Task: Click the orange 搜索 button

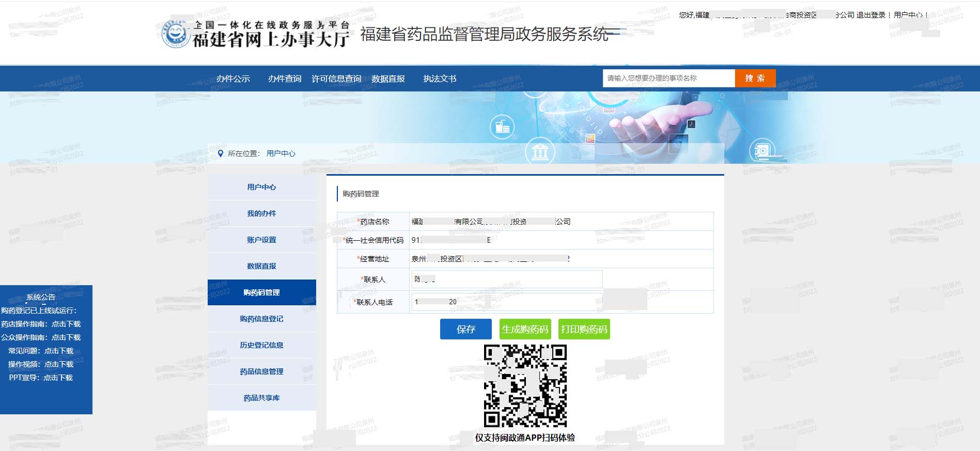Action: click(755, 78)
